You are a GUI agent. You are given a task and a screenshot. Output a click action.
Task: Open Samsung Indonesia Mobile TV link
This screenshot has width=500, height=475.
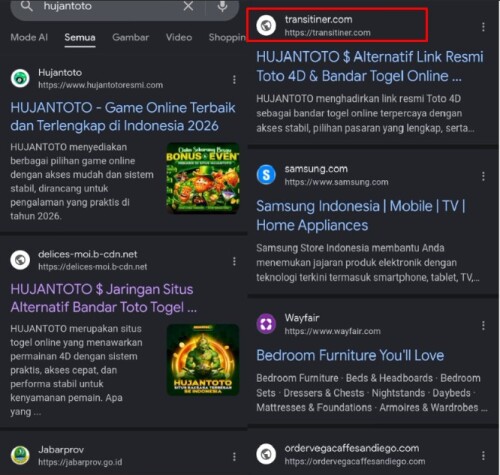click(x=361, y=215)
